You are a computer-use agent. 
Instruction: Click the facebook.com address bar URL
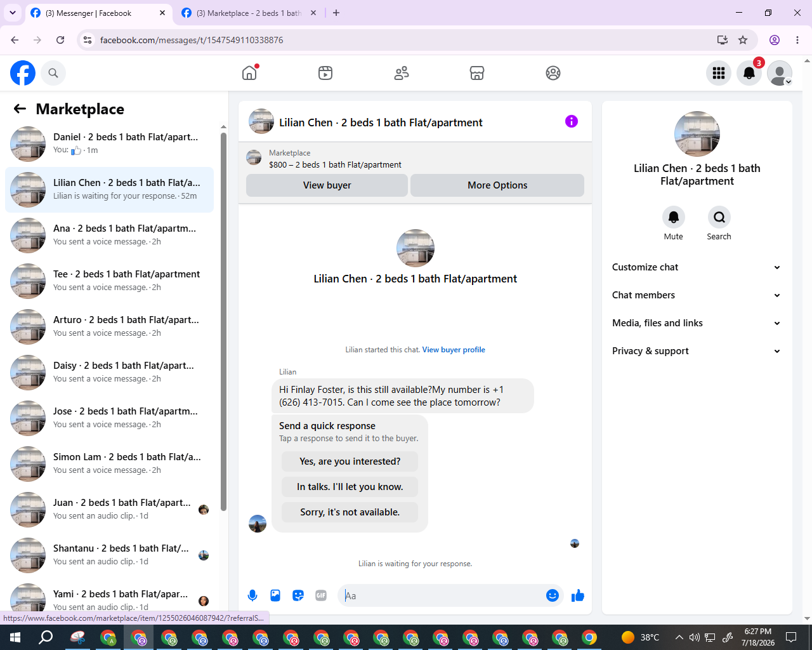coord(192,40)
